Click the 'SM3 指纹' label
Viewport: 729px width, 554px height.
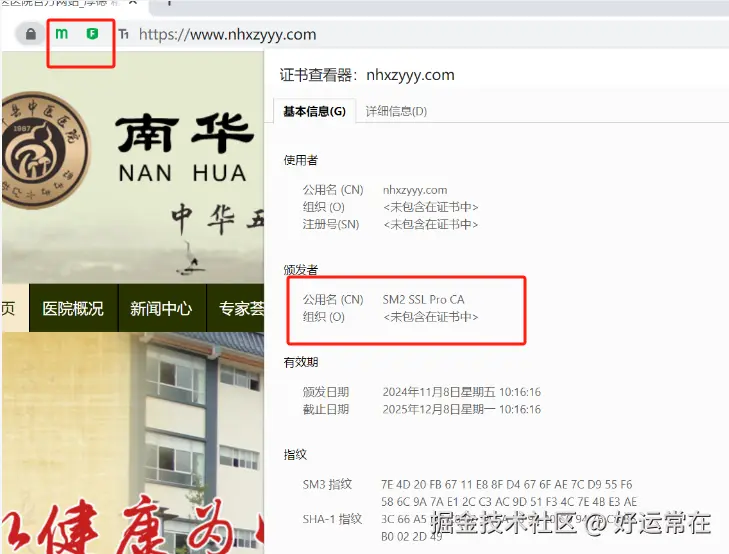327,485
